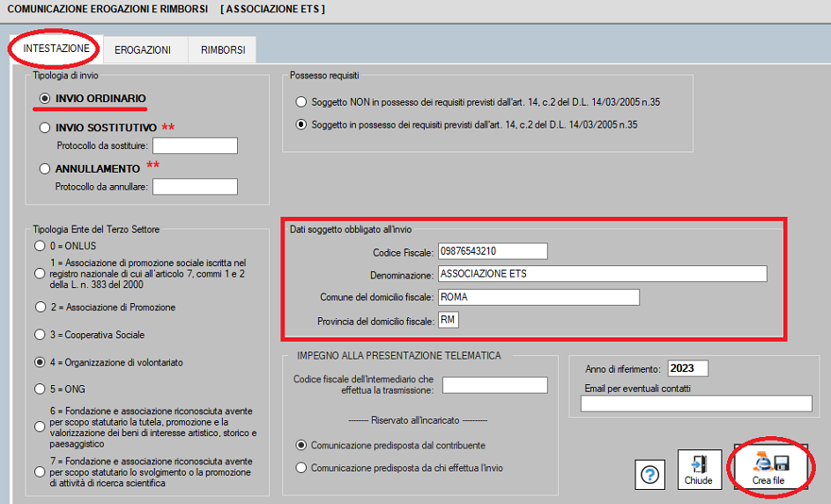Click the 'Denominazione:' label
Image resolution: width=831 pixels, height=504 pixels.
(x=402, y=276)
